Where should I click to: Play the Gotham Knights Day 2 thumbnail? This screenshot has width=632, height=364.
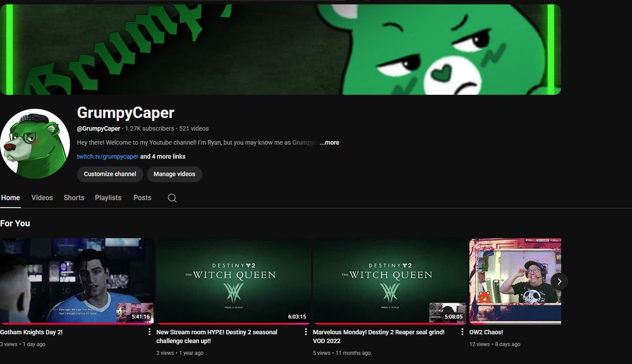click(x=76, y=281)
